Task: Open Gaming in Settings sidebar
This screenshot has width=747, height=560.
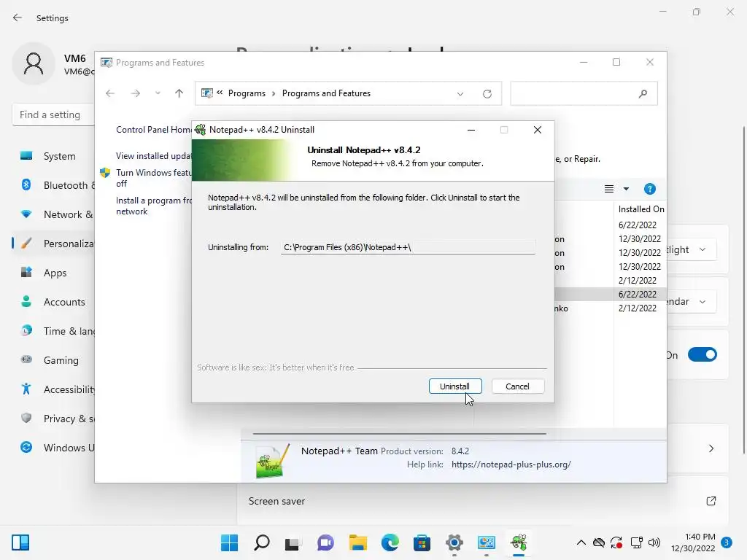Action: click(53, 360)
